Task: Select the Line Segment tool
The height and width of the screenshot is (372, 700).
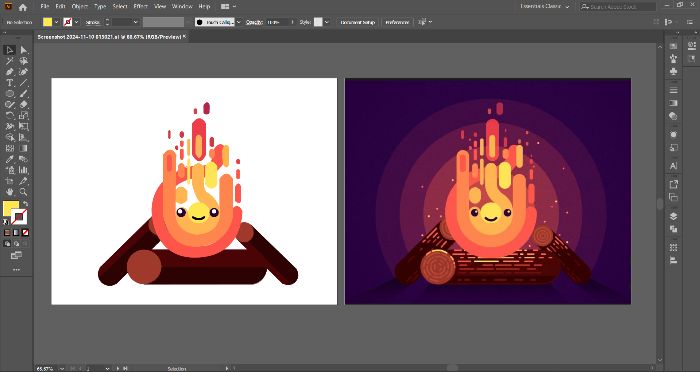Action: click(24, 83)
